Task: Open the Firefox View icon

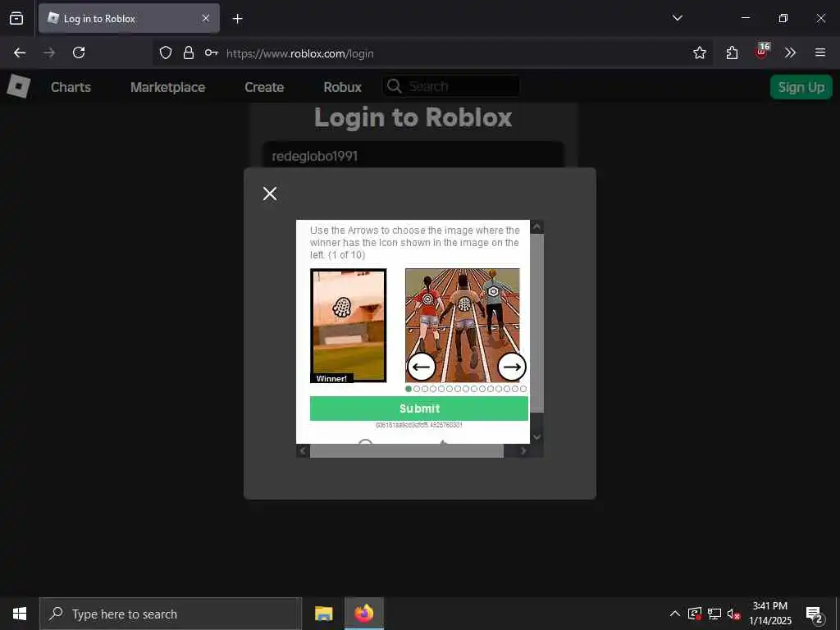Action: pos(16,18)
